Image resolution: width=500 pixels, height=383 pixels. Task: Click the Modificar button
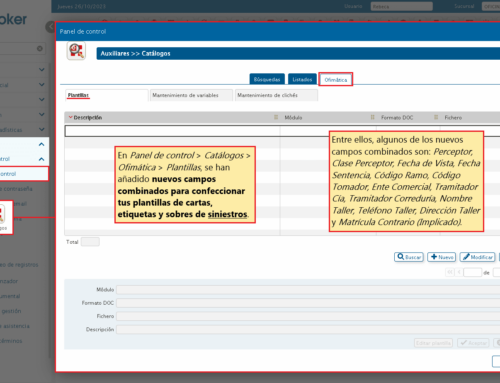(x=477, y=257)
